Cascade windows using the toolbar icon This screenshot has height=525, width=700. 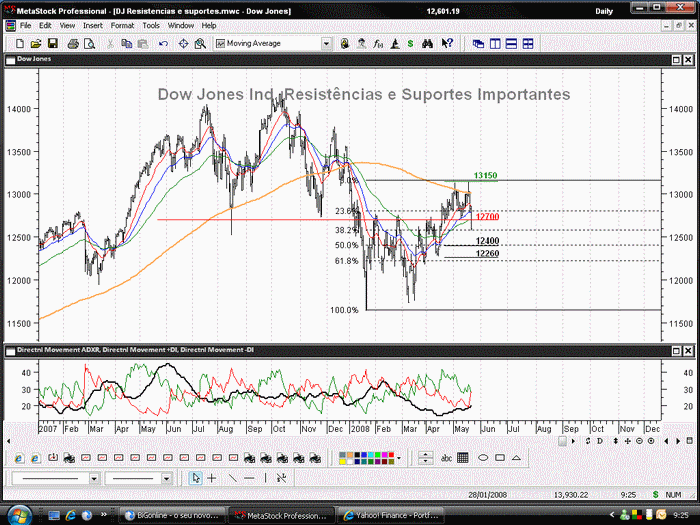click(478, 44)
